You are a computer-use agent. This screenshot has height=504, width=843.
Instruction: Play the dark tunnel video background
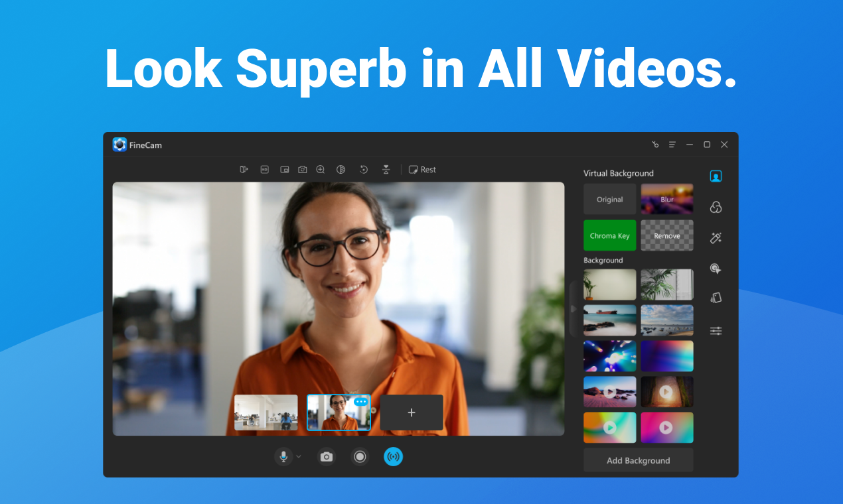tap(667, 392)
